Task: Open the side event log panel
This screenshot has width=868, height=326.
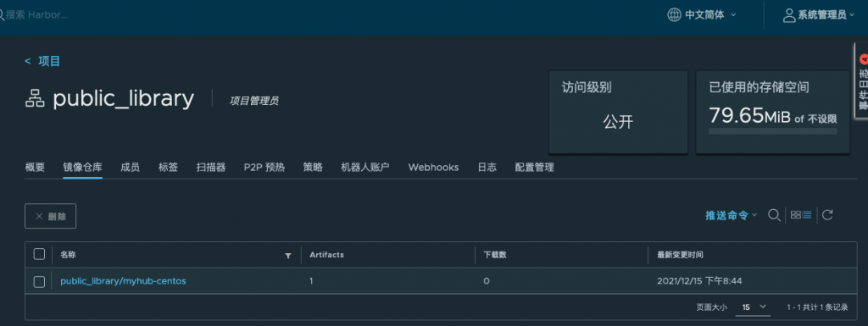Action: click(862, 80)
